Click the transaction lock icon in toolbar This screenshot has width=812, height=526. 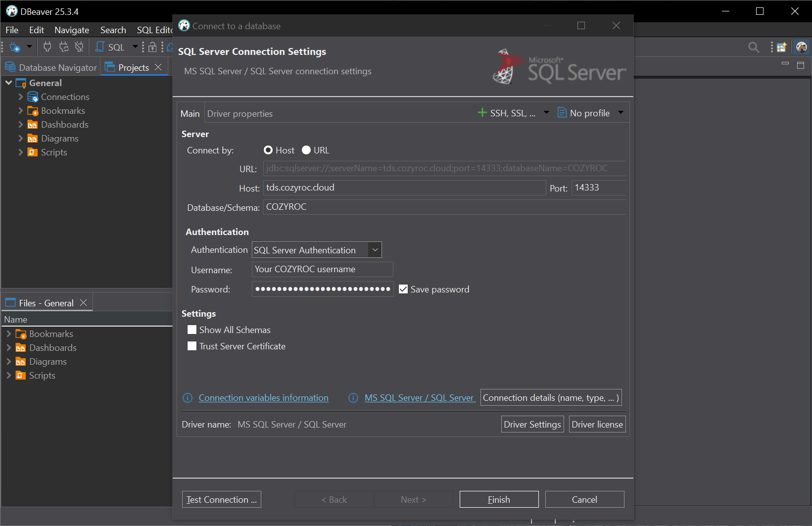click(152, 47)
